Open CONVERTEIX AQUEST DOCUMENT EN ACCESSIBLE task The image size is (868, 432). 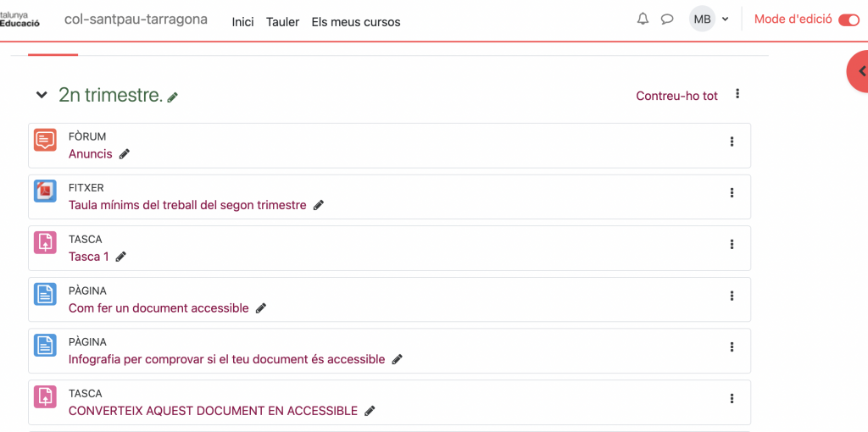point(213,411)
